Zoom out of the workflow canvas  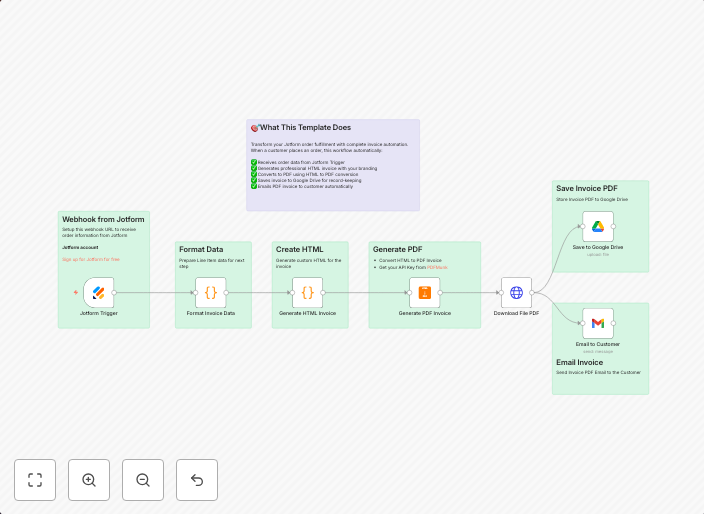click(143, 480)
